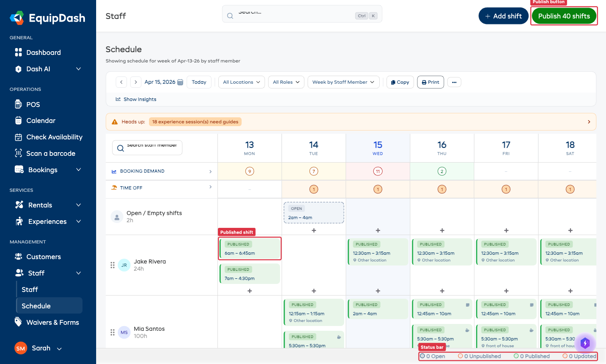Expand the Dash AI menu

coord(48,69)
